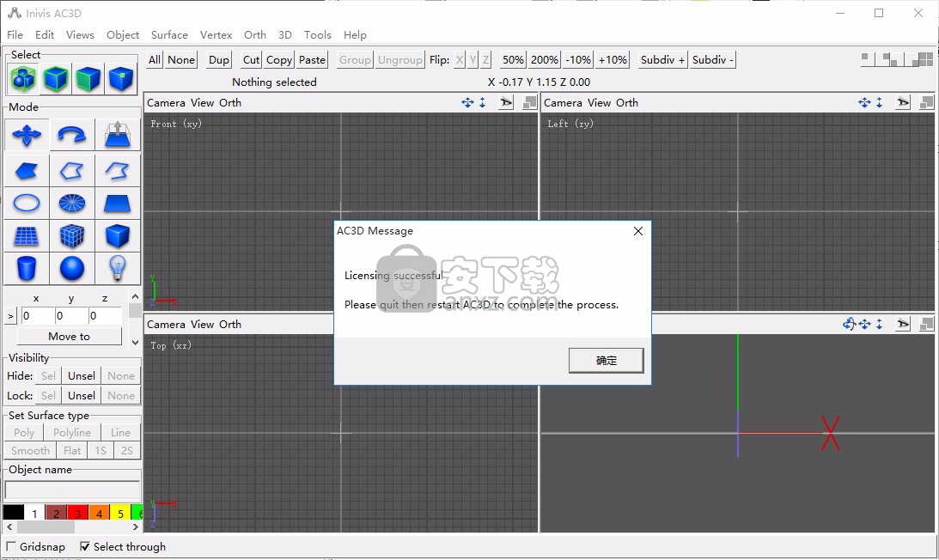Image resolution: width=939 pixels, height=560 pixels.
Task: Click palette horizontal scrollbar right arrow
Action: pos(136,527)
